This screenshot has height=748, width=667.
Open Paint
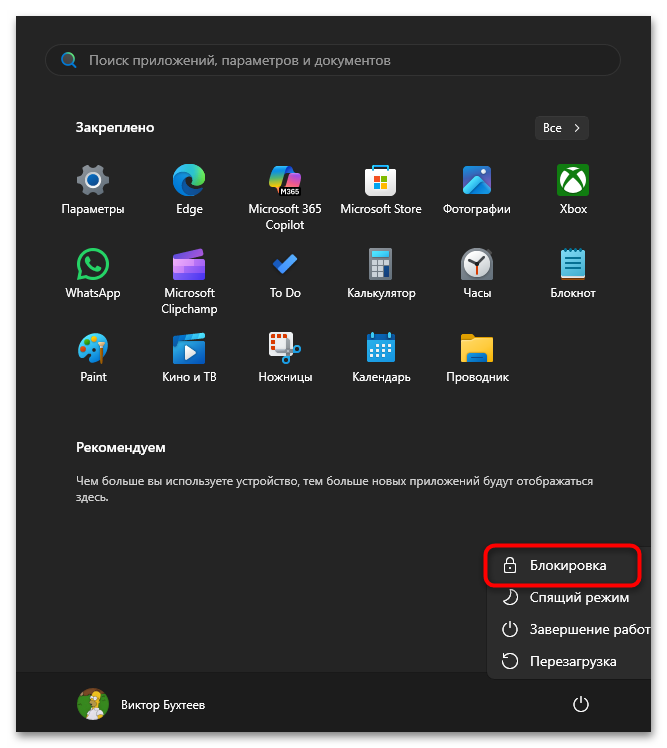pyautogui.click(x=93, y=358)
